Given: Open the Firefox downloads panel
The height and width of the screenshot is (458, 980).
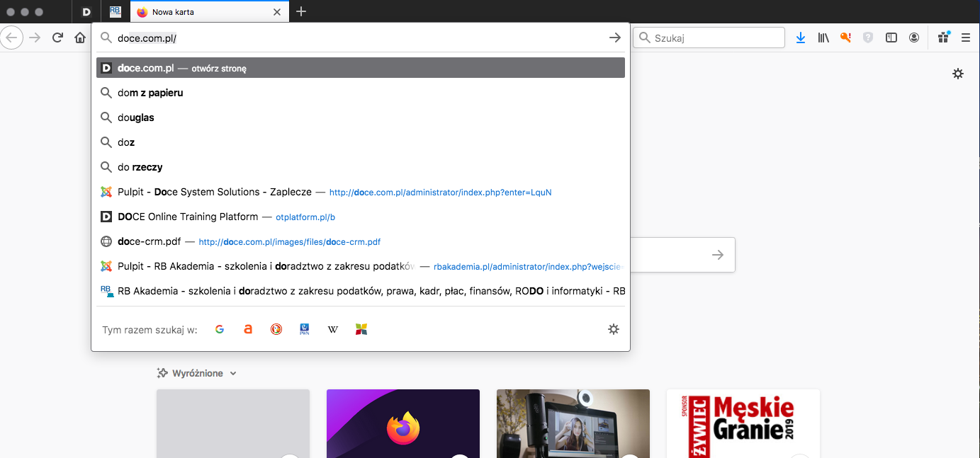Looking at the screenshot, I should [x=801, y=38].
